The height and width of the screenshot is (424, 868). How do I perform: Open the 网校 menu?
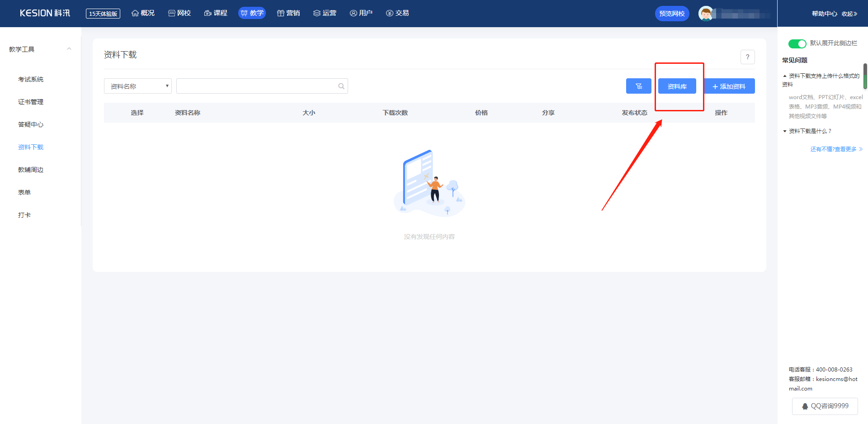pyautogui.click(x=179, y=13)
